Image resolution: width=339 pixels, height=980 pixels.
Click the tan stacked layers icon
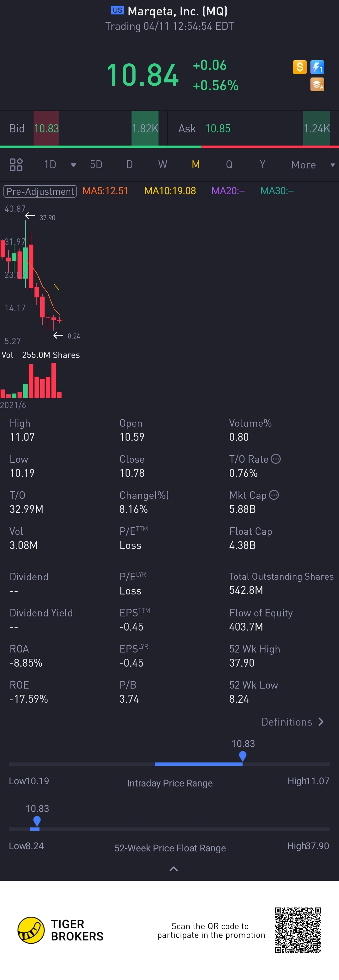click(317, 84)
